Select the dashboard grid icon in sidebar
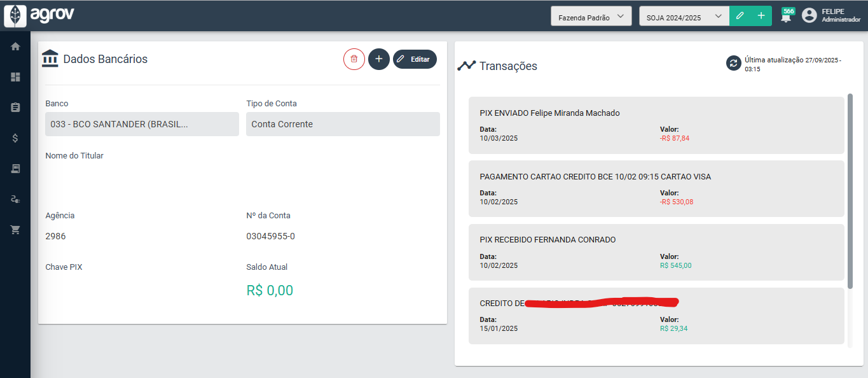 pyautogui.click(x=15, y=76)
